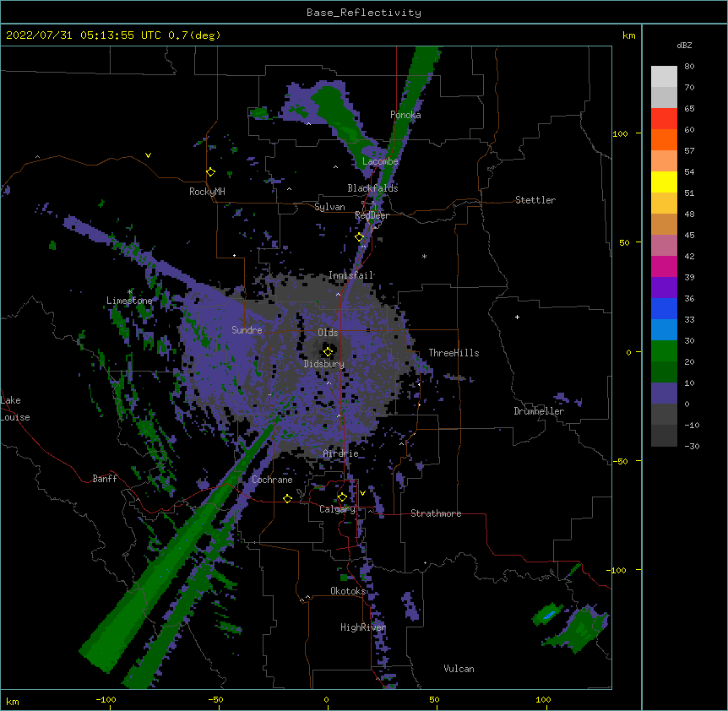Click the yellow V marker northeast of RockyMH
The image size is (728, 711).
[x=148, y=155]
